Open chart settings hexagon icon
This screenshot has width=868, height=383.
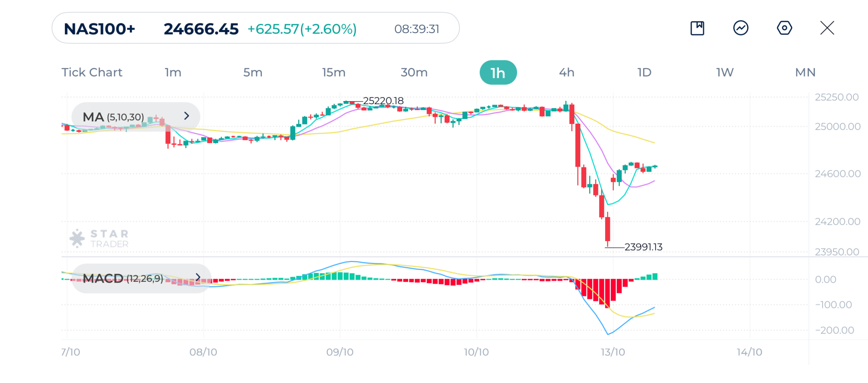[784, 28]
